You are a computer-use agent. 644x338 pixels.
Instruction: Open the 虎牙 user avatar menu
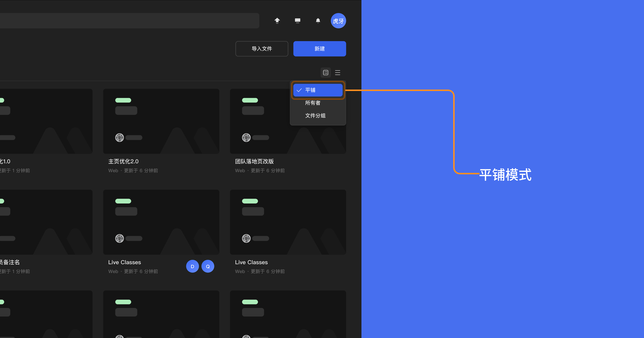click(339, 21)
